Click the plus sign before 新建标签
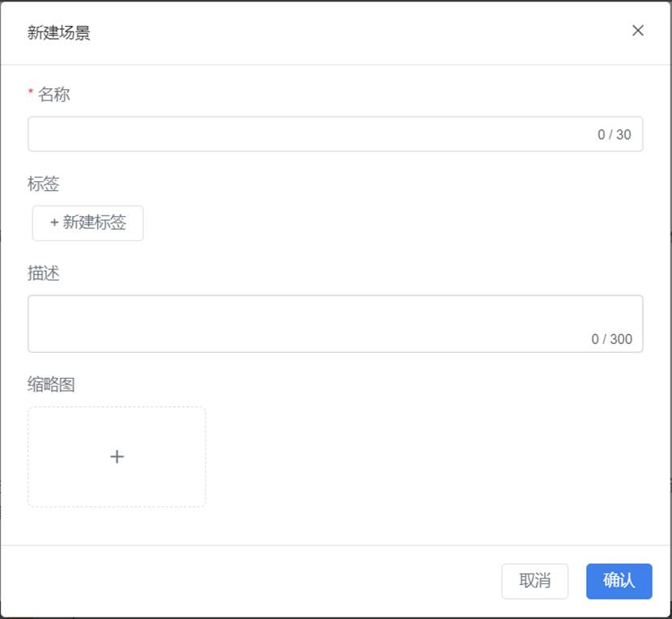The height and width of the screenshot is (619, 672). (x=54, y=223)
